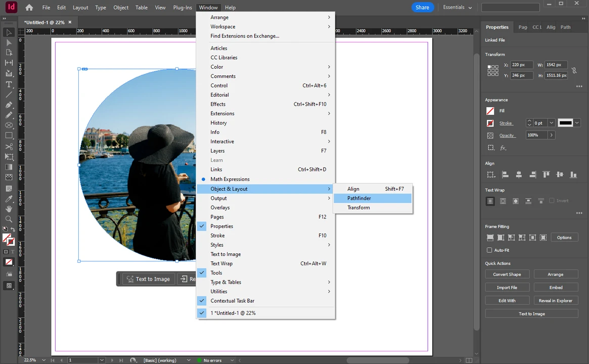
Task: Click Fill Frame Proportionally icon
Action: point(490,238)
